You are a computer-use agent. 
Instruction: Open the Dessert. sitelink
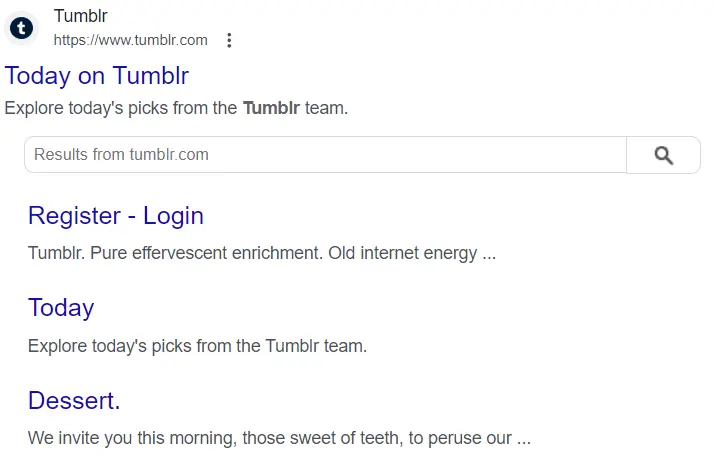74,401
